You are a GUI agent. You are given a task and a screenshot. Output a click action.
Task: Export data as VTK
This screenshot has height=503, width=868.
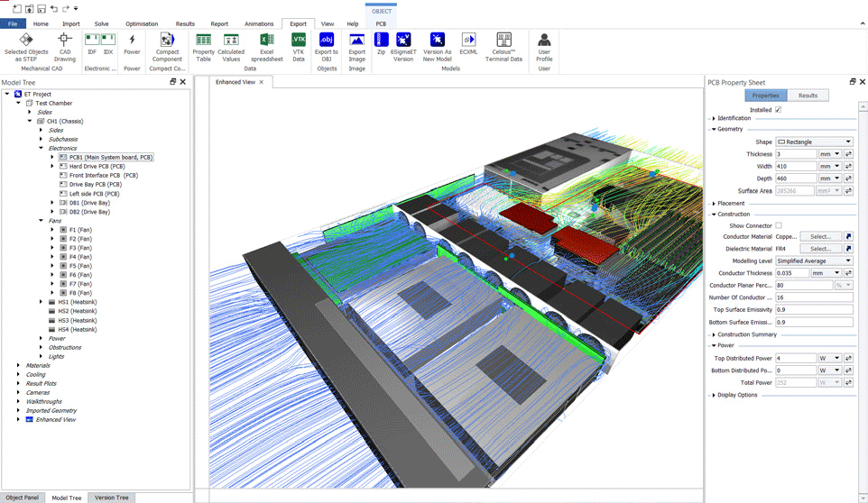pyautogui.click(x=299, y=41)
